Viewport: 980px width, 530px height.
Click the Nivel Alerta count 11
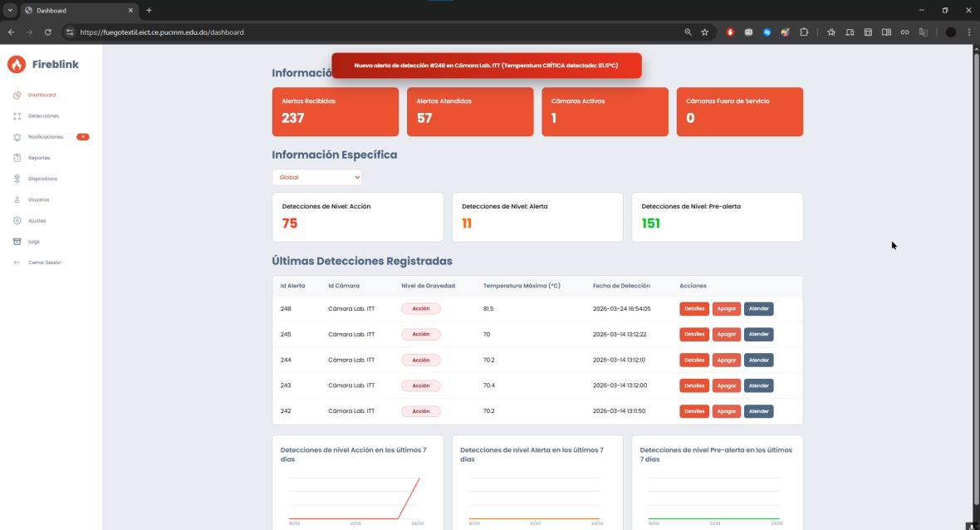(467, 223)
